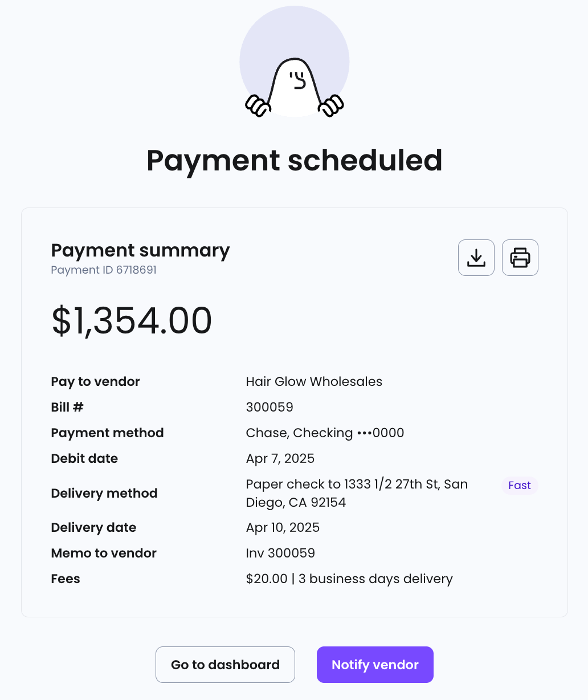Viewport: 588px width, 700px height.
Task: Go to dashboard
Action: point(225,665)
